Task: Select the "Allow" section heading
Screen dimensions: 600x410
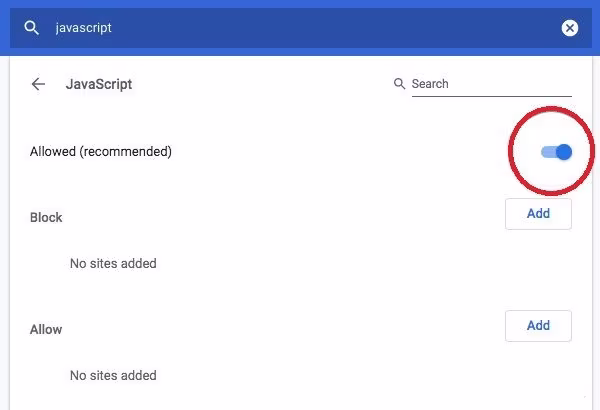Action: (46, 329)
